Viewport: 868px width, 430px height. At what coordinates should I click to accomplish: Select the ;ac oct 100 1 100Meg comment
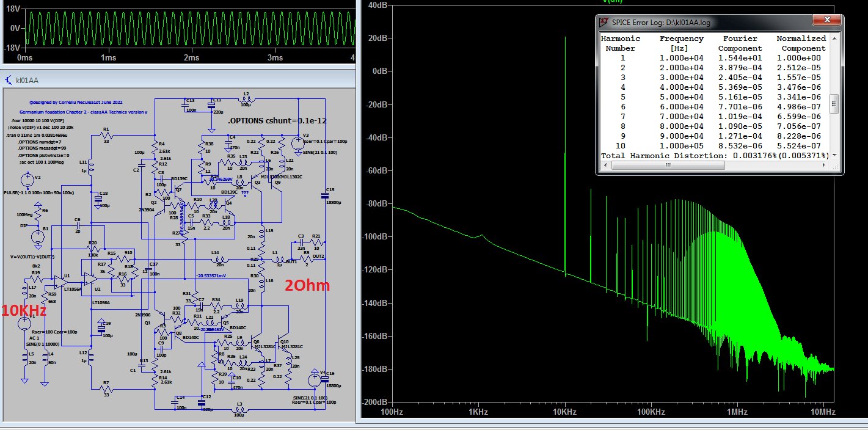point(41,162)
